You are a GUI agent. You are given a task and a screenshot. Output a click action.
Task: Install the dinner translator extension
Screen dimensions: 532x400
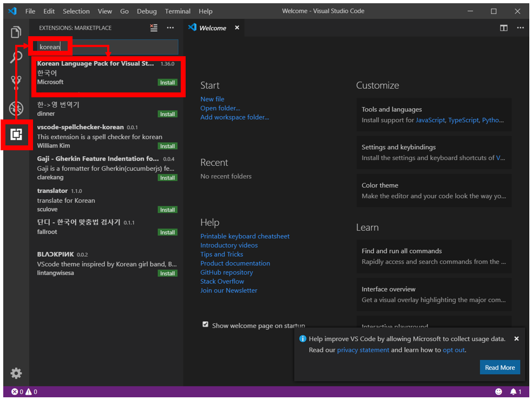point(168,114)
